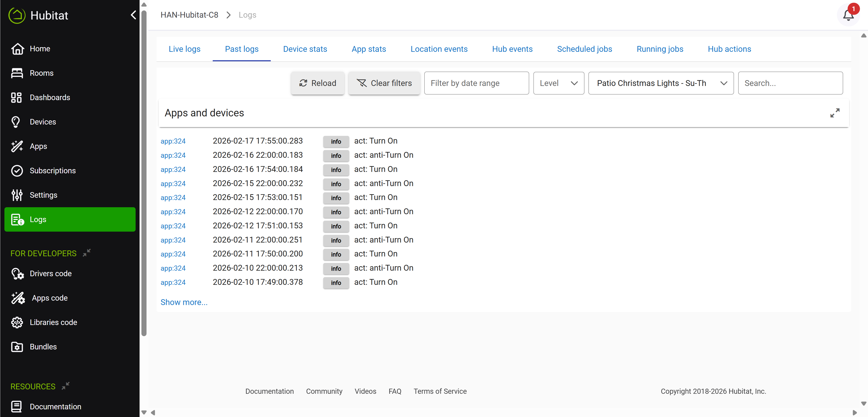Collapse the sidebar with the chevron
The width and height of the screenshot is (868, 417).
coord(134,15)
